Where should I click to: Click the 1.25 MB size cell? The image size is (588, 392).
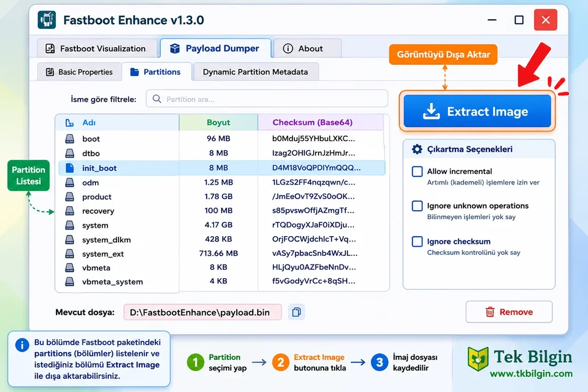(219, 182)
